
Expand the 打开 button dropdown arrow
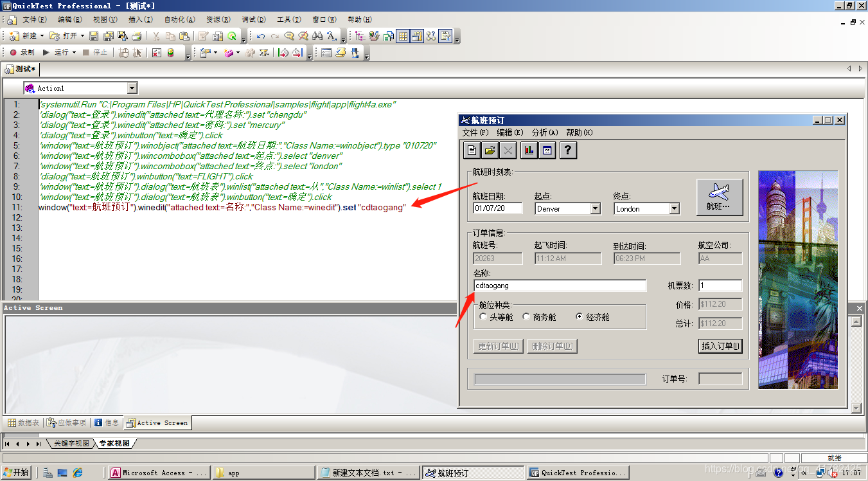coord(82,36)
